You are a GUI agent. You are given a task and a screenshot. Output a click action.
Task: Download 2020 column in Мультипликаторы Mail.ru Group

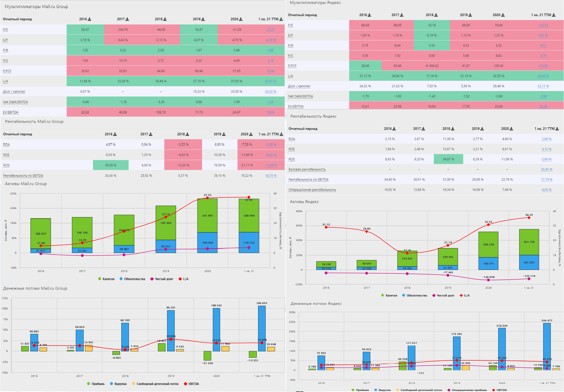(241, 19)
